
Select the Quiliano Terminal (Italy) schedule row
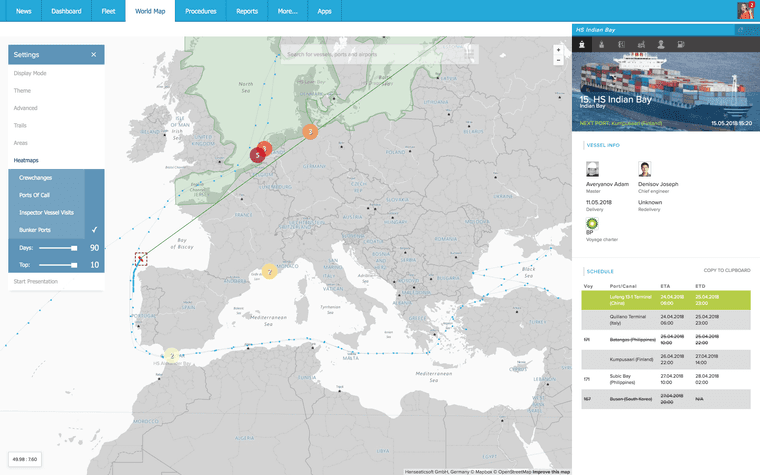pos(666,320)
